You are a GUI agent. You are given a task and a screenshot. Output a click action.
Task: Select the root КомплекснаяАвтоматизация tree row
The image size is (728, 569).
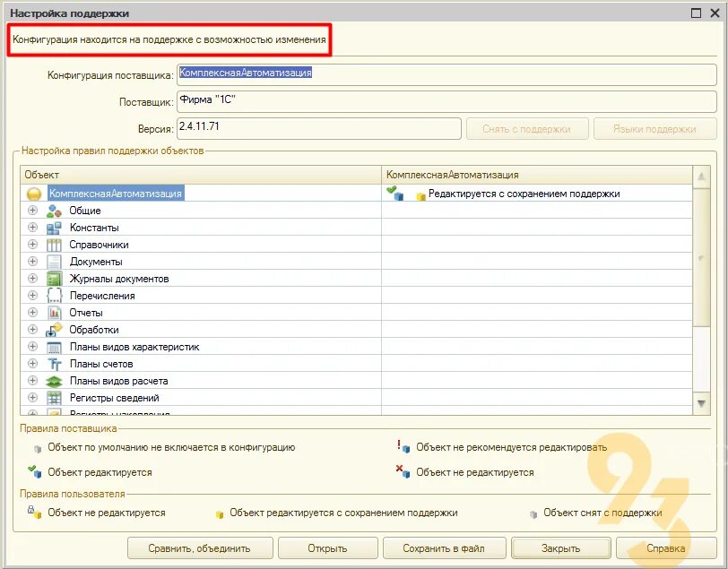pyautogui.click(x=116, y=194)
